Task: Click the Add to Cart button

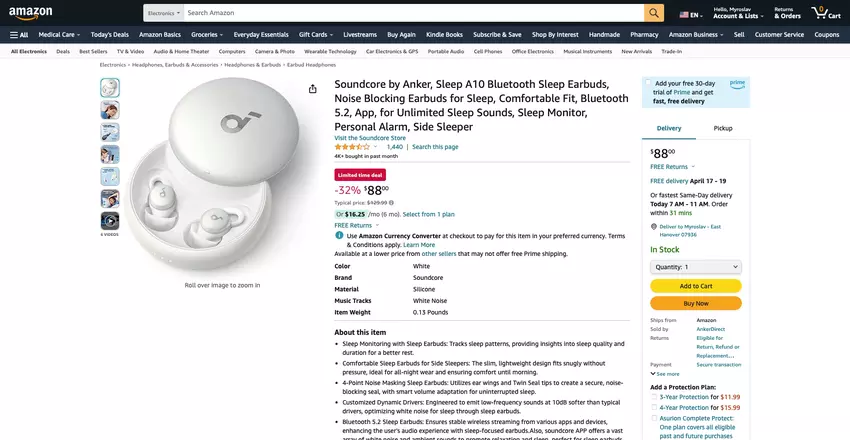Action: point(695,286)
